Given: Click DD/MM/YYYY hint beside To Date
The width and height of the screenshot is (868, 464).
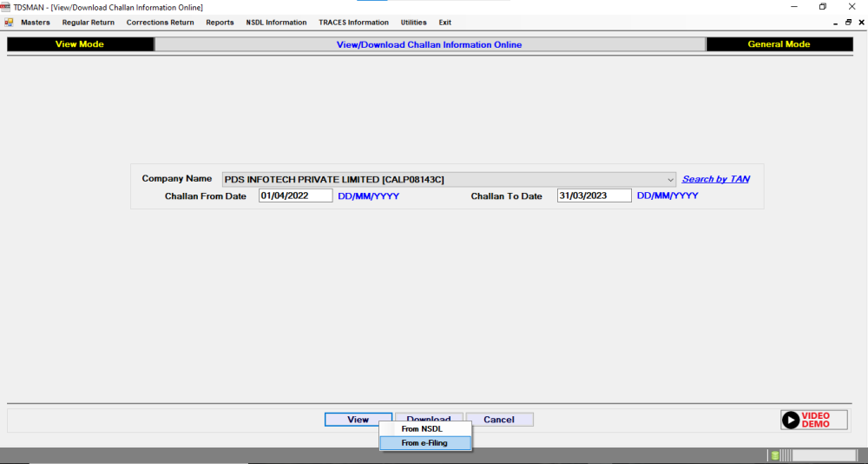Looking at the screenshot, I should pos(667,196).
